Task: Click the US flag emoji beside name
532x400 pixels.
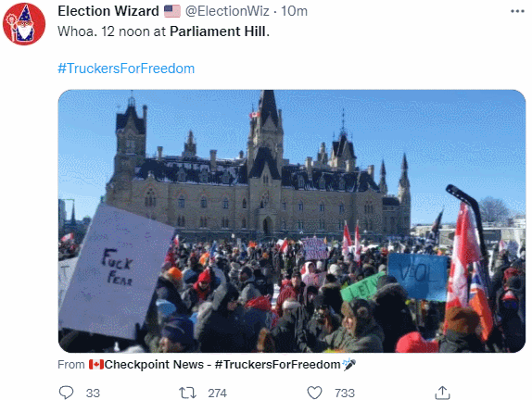Action: click(172, 11)
